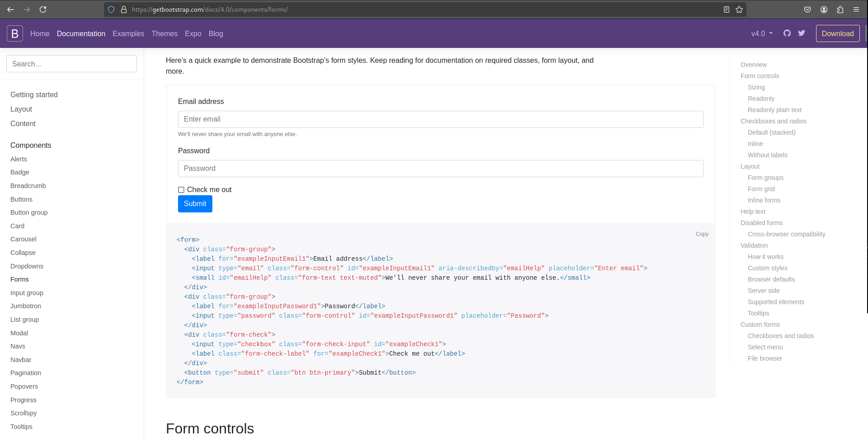The width and height of the screenshot is (868, 442).
Task: Click the site security padlock icon
Action: [123, 9]
